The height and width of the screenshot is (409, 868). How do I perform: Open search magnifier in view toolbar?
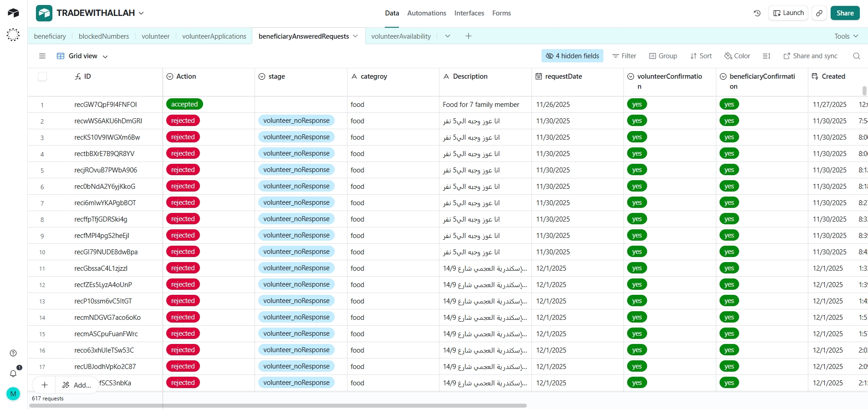[x=856, y=56]
